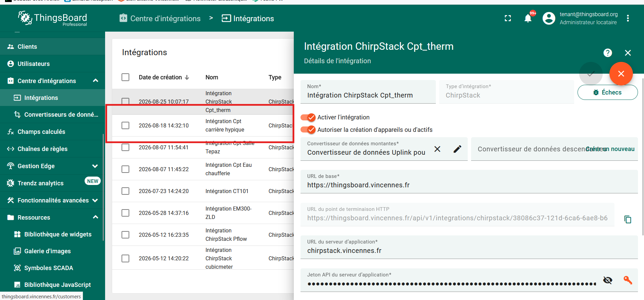
Task: Check the ChirpStack cubicmeter row checkbox
Action: (x=125, y=258)
